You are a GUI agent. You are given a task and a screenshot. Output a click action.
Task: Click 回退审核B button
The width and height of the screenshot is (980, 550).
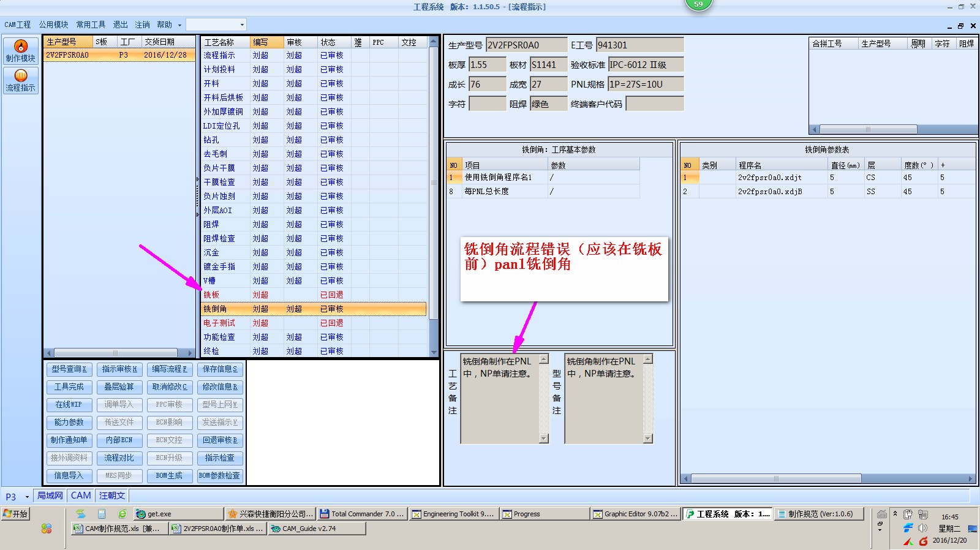tap(220, 440)
